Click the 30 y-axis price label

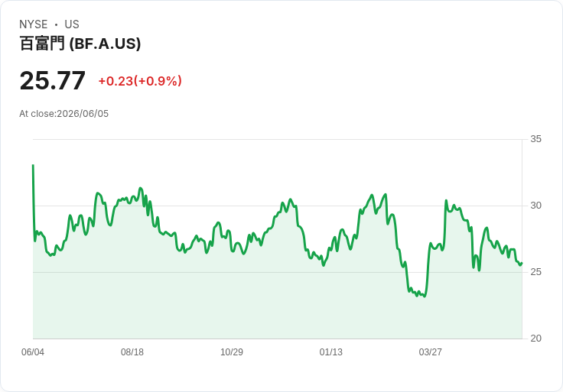(x=535, y=206)
